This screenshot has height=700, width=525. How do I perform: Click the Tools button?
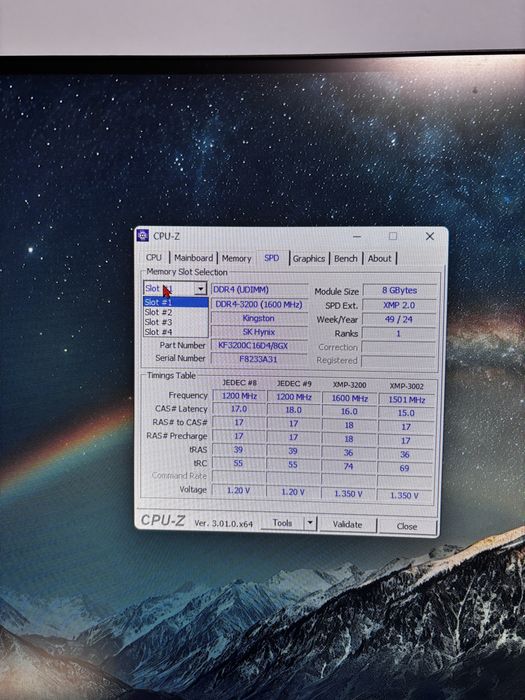pyautogui.click(x=282, y=523)
